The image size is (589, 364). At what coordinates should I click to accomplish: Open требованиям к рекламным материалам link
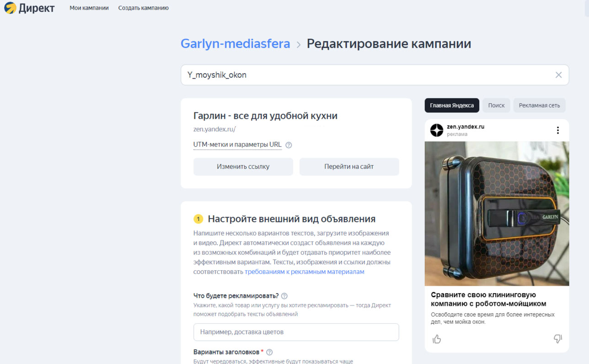305,272
